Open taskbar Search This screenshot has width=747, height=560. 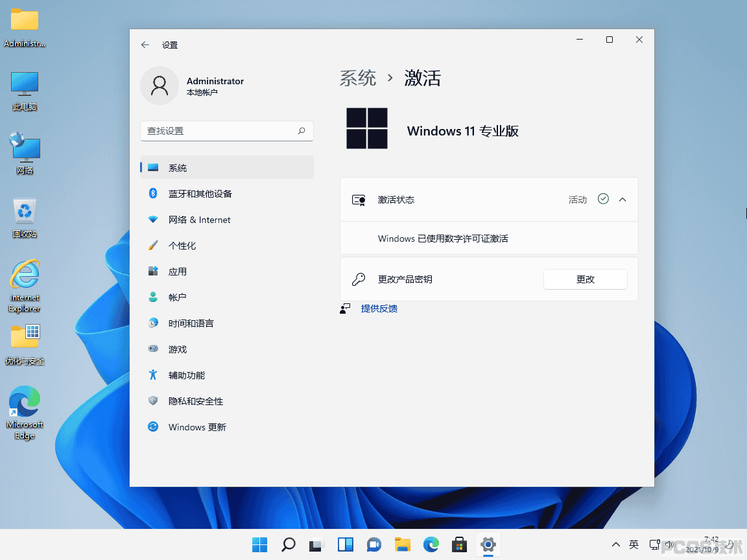click(x=288, y=544)
